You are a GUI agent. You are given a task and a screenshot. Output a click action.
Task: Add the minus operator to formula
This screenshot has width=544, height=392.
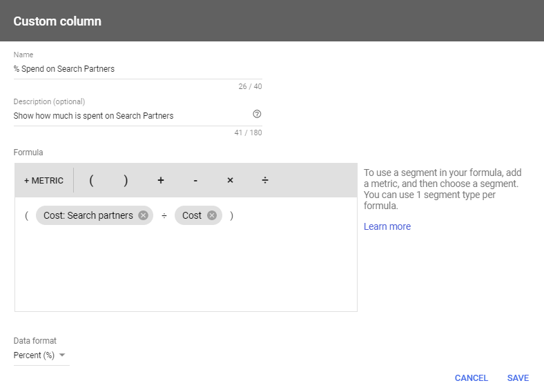point(195,180)
